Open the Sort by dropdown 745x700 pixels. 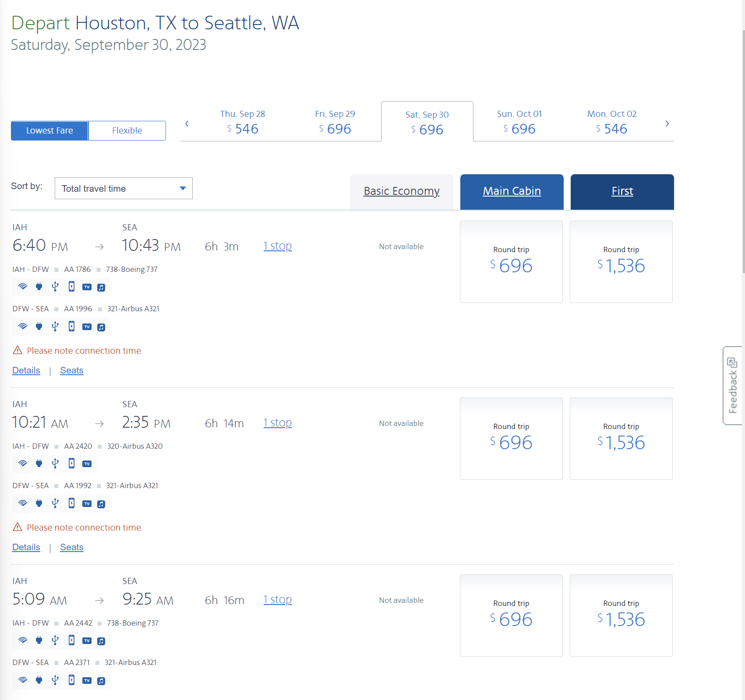point(124,188)
